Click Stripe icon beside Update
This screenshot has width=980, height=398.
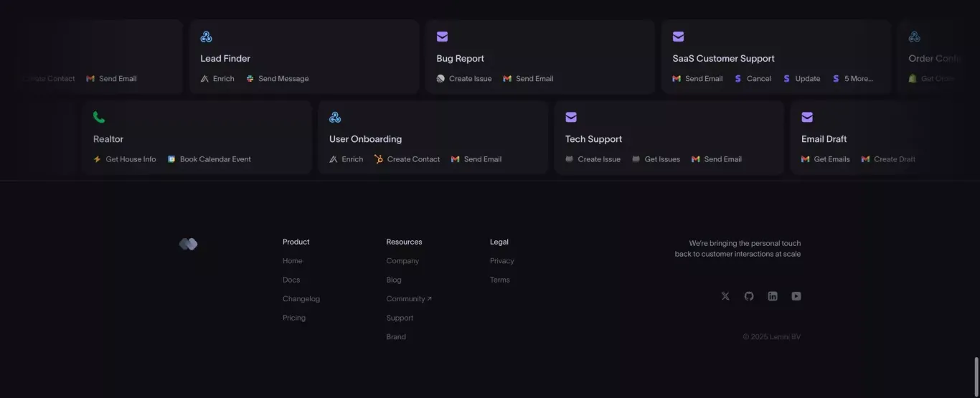pyautogui.click(x=786, y=79)
